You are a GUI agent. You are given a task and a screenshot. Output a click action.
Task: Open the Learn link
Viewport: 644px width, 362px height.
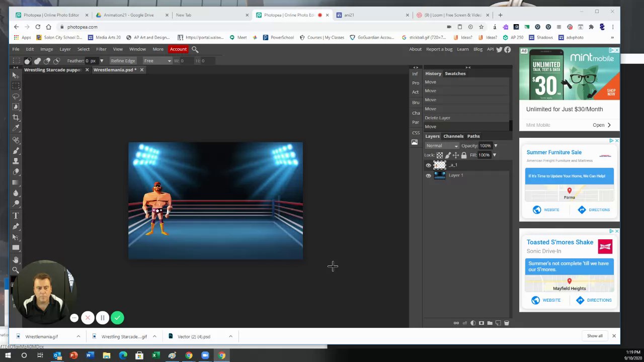point(463,49)
